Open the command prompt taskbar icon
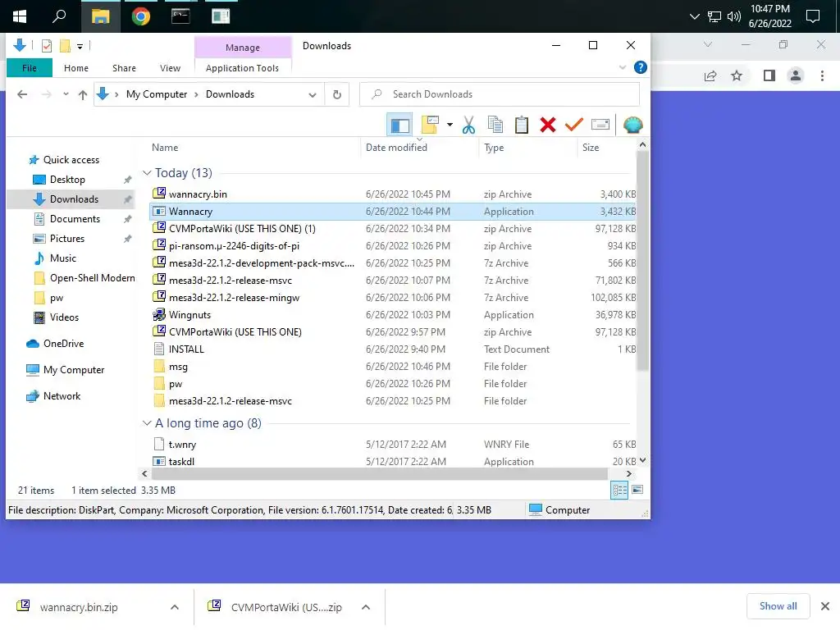The height and width of the screenshot is (630, 840). [180, 16]
